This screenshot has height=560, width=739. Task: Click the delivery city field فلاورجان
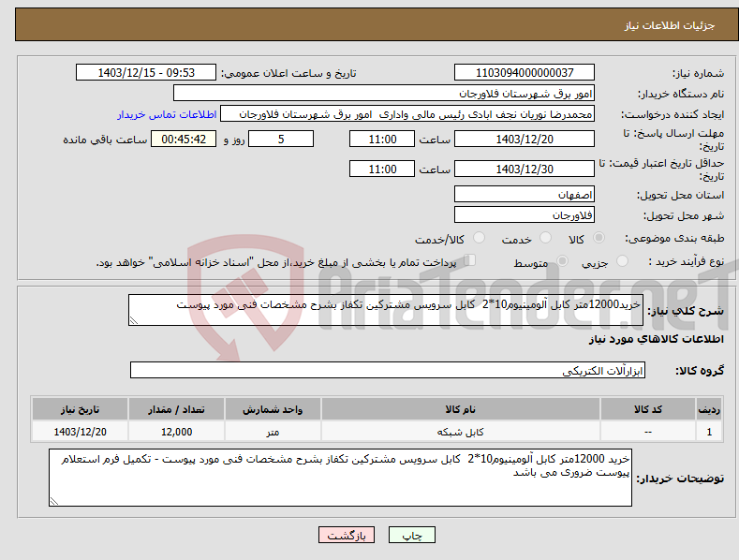525,215
